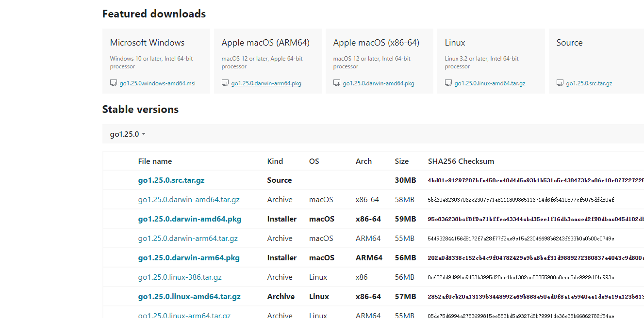Screen dimensions: 644x318
Task: Open go1.25.0.linux-arm64.tar.gz table link
Action: click(x=184, y=315)
